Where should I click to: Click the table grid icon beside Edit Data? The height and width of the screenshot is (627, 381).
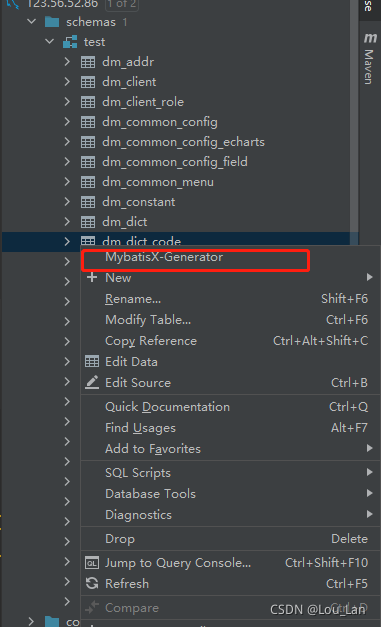(x=92, y=361)
